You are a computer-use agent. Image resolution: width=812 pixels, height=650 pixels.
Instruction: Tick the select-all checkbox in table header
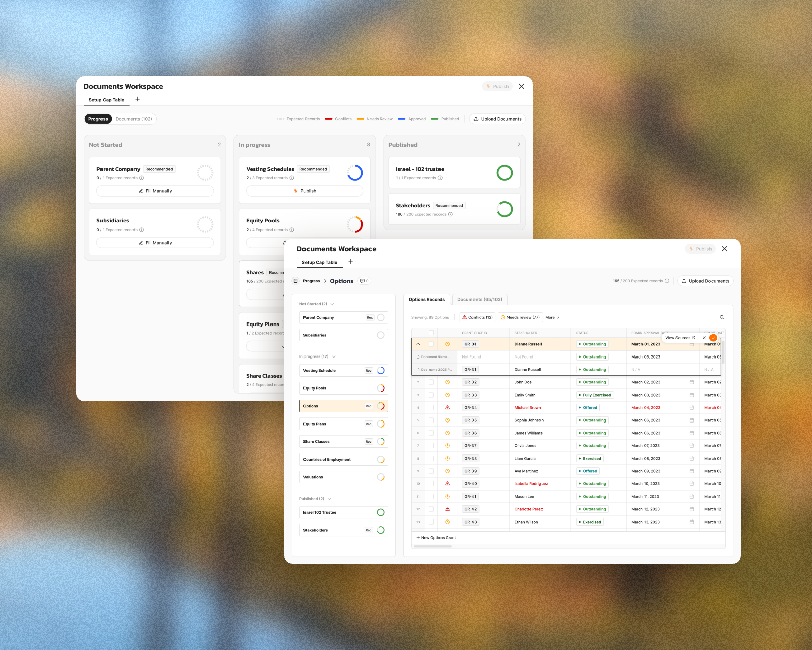[431, 333]
